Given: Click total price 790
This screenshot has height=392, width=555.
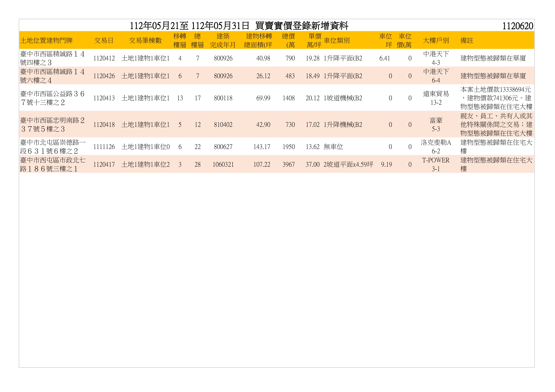Looking at the screenshot, I should (290, 58).
